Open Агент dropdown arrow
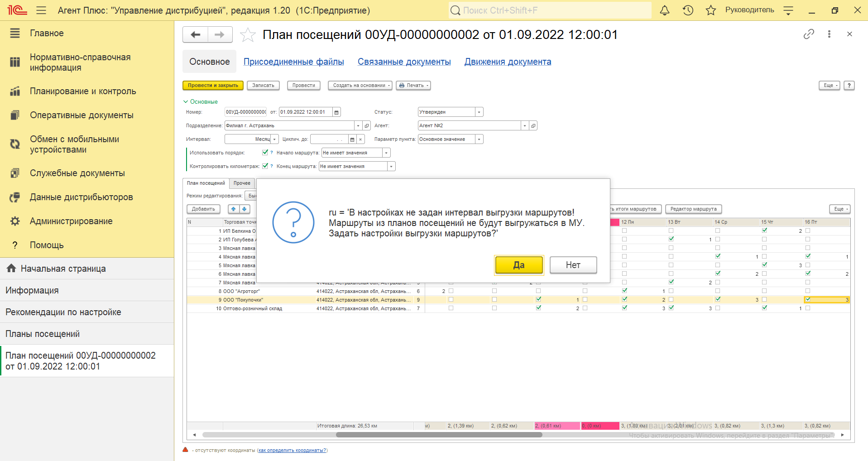The image size is (868, 461). tap(525, 126)
